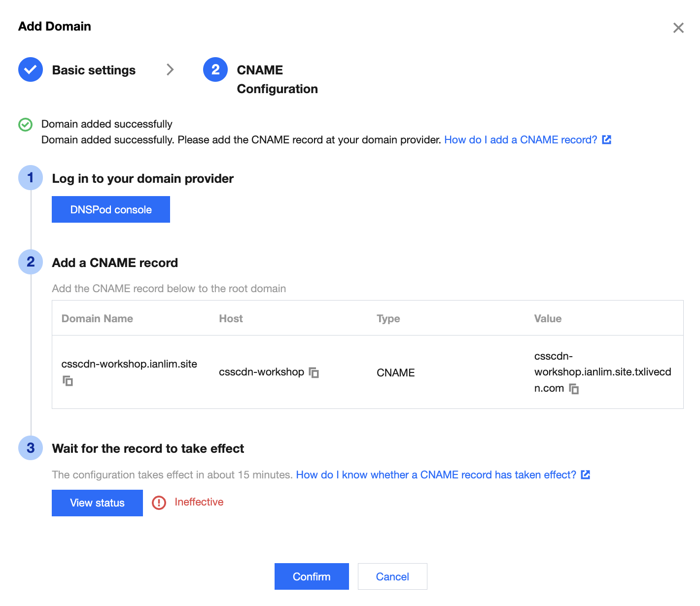Click the csscdn-workshop host text
The height and width of the screenshot is (606, 700).
point(261,372)
